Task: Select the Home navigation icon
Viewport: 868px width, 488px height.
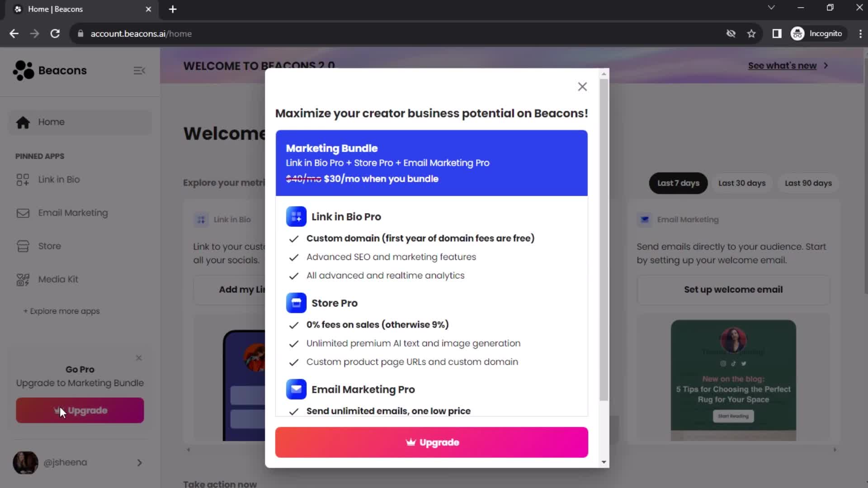Action: pyautogui.click(x=22, y=122)
